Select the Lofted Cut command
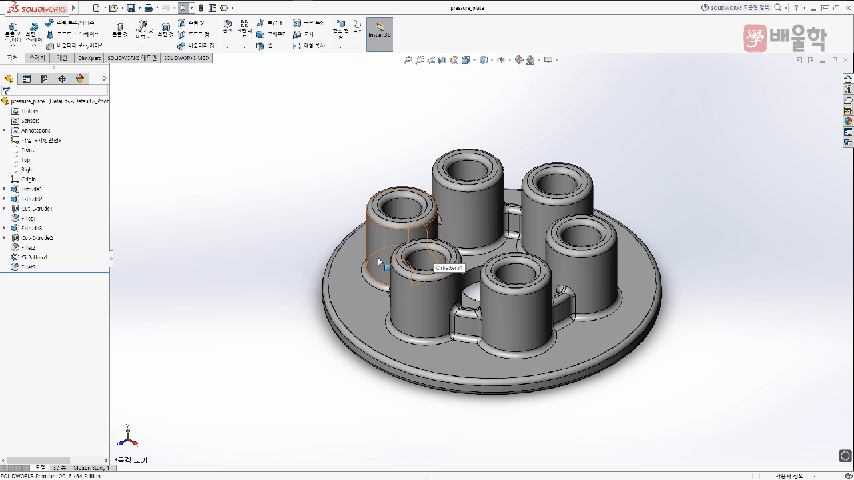This screenshot has width=854, height=480. coord(194,34)
